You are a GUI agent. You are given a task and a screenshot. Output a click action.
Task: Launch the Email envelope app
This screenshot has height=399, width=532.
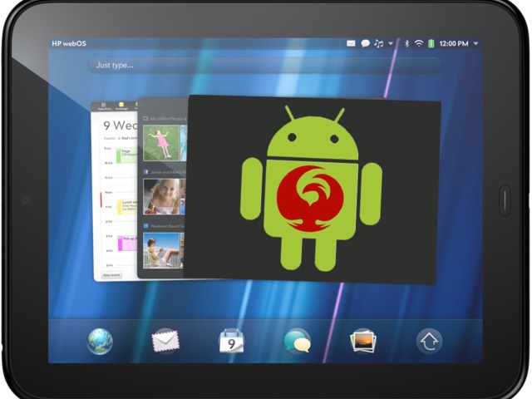(x=165, y=341)
